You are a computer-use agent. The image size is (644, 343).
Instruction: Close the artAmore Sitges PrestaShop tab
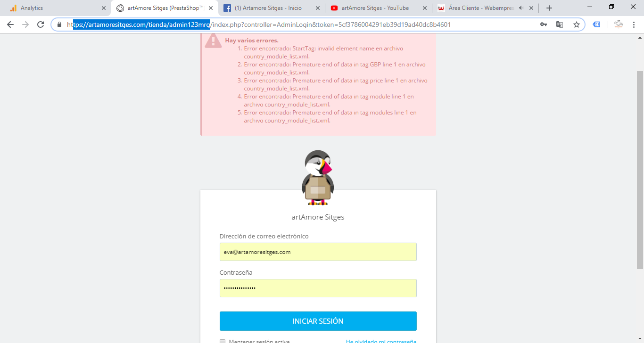[x=210, y=8]
